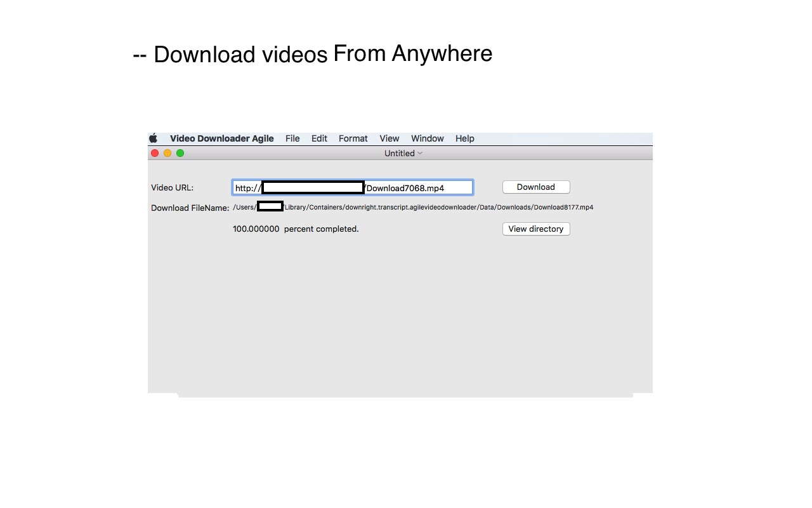Open the Format menu
This screenshot has width=812, height=508.
click(353, 138)
